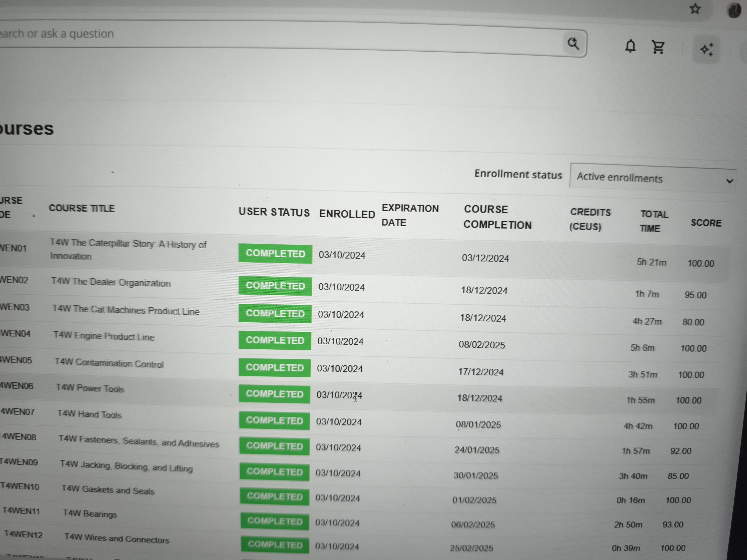Select completion date 03/12/2024
The height and width of the screenshot is (560, 747).
coord(485,258)
